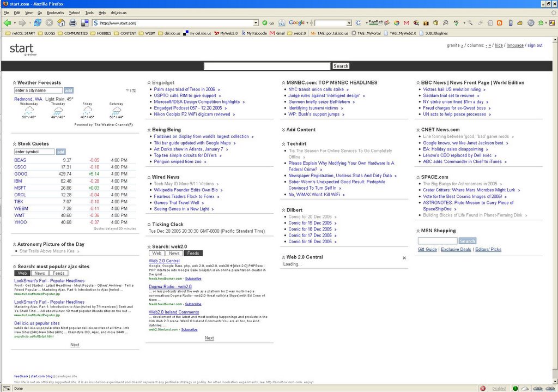This screenshot has height=392, width=558.
Task: Go to the Home page icon
Action: click(x=61, y=23)
